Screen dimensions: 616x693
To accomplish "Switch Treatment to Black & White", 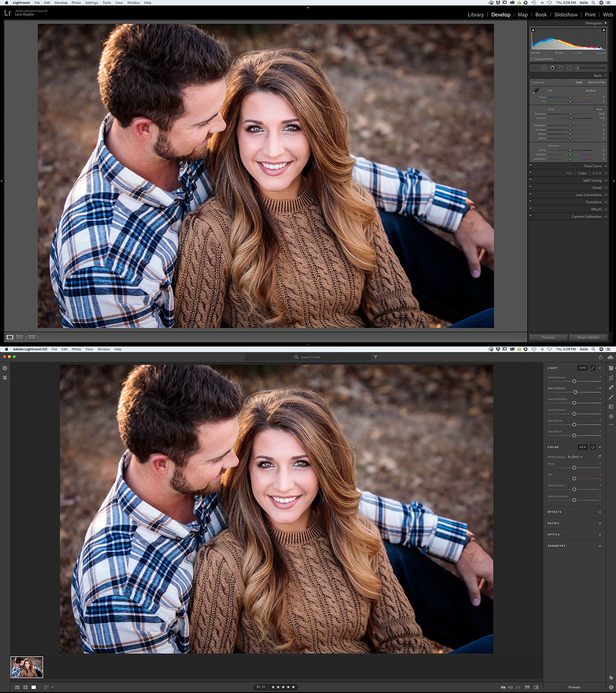I will 596,82.
